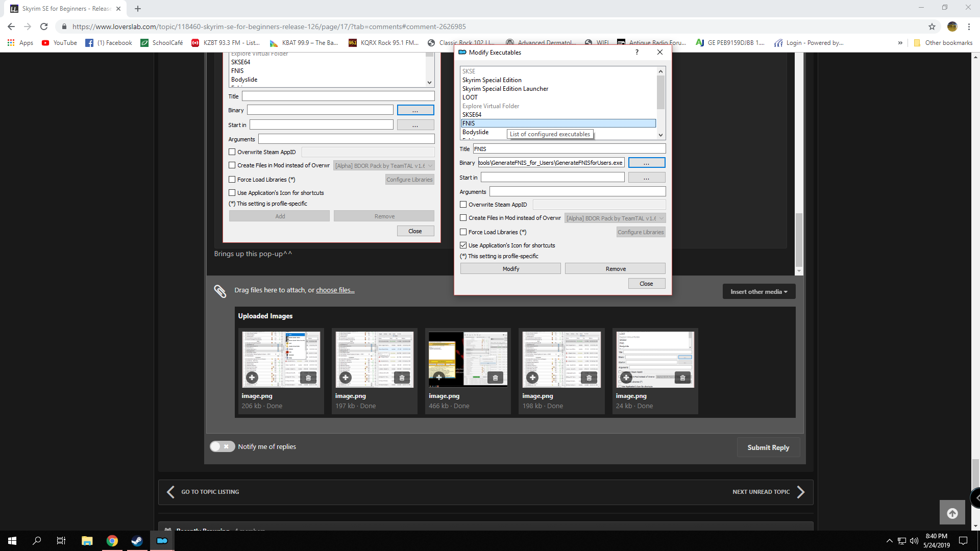Screen dimensions: 980x551
Task: Open the Apps bookmark shortcut
Action: click(x=20, y=43)
